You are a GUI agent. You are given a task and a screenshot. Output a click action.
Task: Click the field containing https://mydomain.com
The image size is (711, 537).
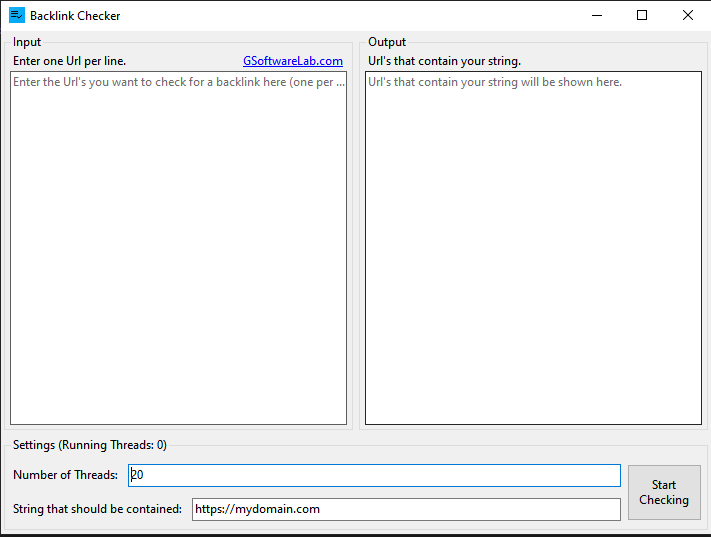[406, 509]
